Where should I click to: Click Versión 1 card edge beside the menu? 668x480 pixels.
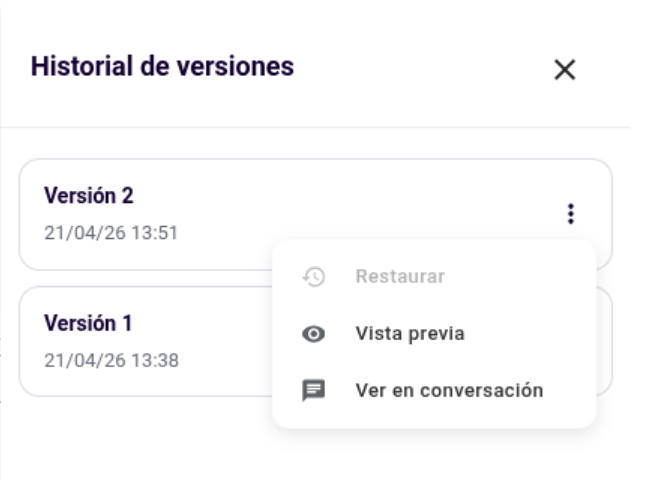604,342
